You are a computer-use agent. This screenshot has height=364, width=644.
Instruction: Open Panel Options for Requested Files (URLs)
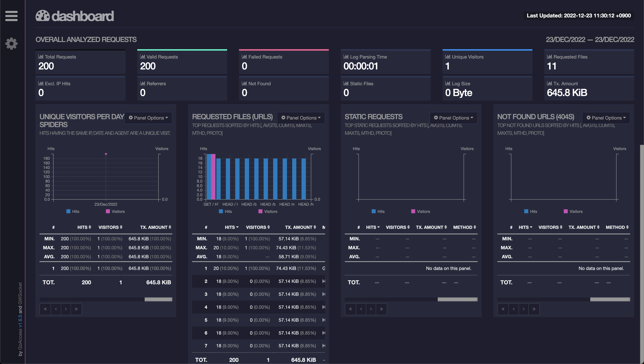tap(301, 118)
